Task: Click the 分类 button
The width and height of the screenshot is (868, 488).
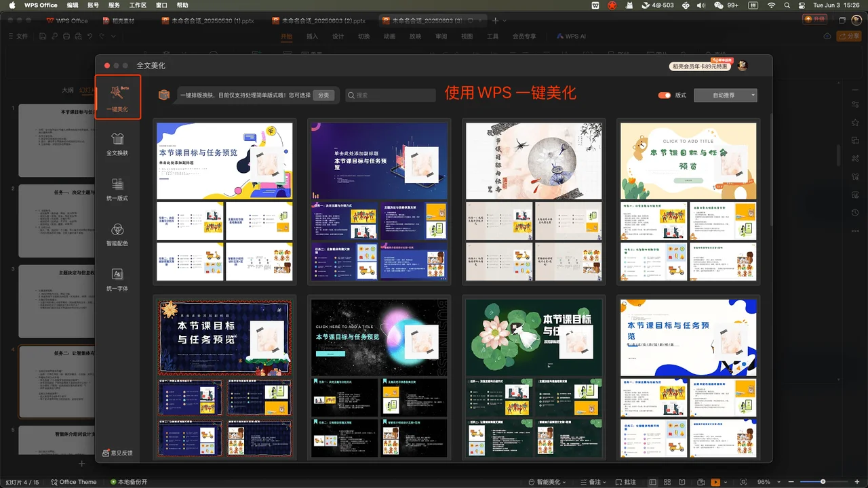Action: [x=323, y=96]
